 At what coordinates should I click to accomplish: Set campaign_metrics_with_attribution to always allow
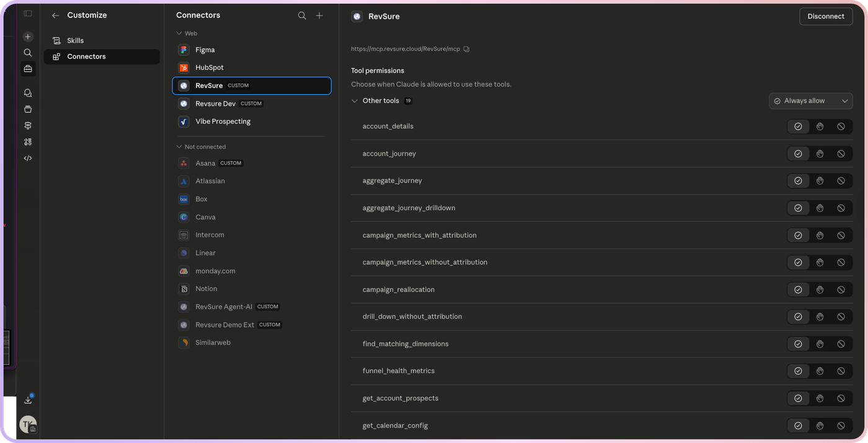point(798,235)
